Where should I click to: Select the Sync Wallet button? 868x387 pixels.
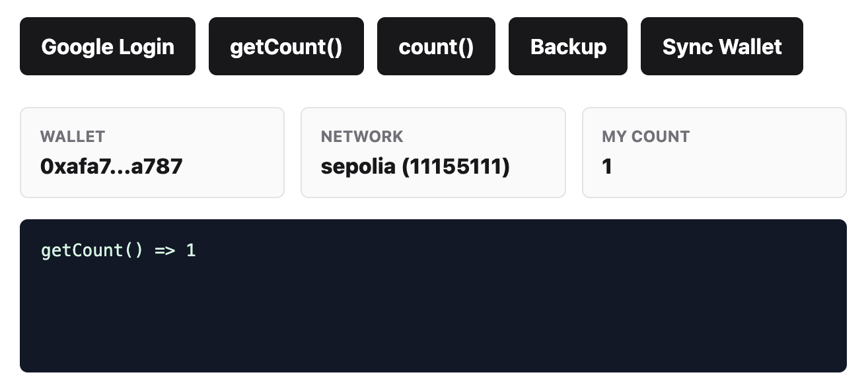[722, 46]
